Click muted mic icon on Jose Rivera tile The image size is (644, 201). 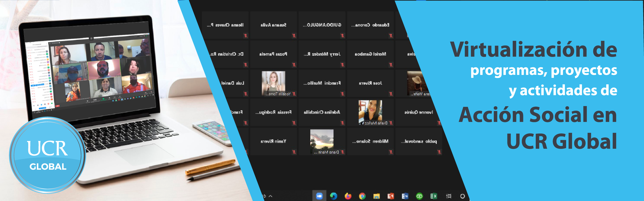pos(391,94)
